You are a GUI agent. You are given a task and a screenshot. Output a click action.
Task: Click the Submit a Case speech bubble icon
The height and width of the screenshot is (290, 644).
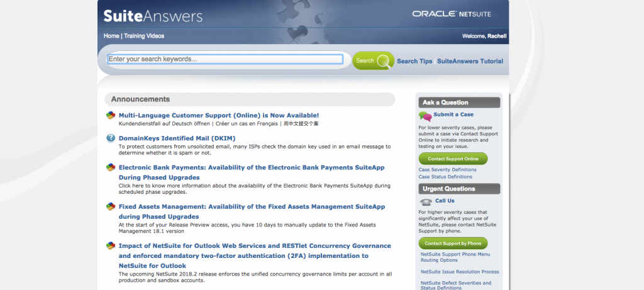[425, 116]
